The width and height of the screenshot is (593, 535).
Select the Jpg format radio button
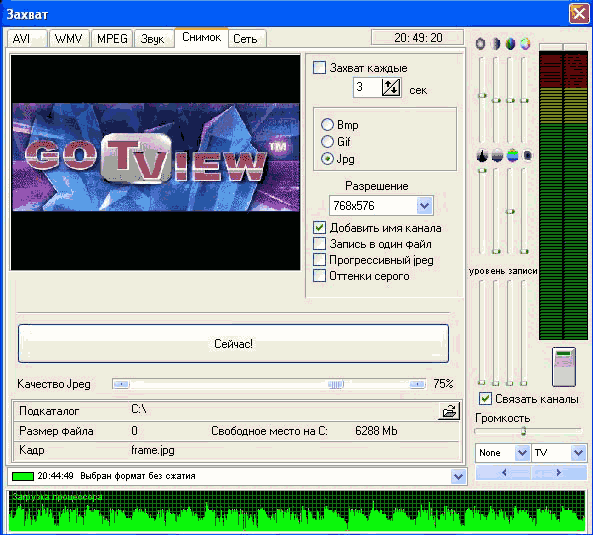click(x=327, y=158)
